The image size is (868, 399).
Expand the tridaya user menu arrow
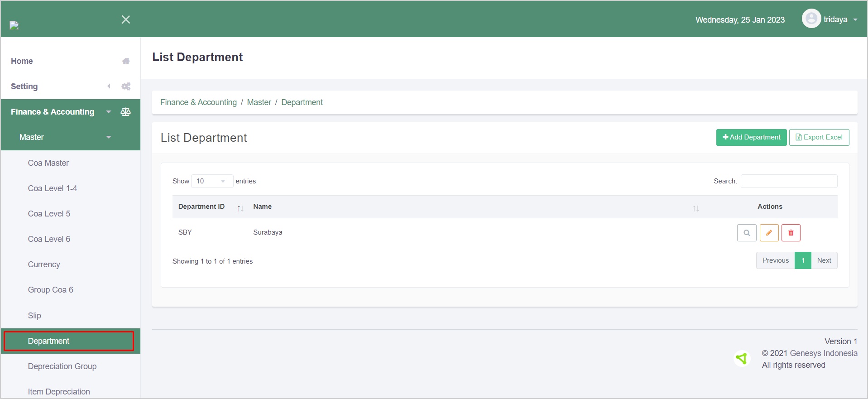pyautogui.click(x=855, y=20)
